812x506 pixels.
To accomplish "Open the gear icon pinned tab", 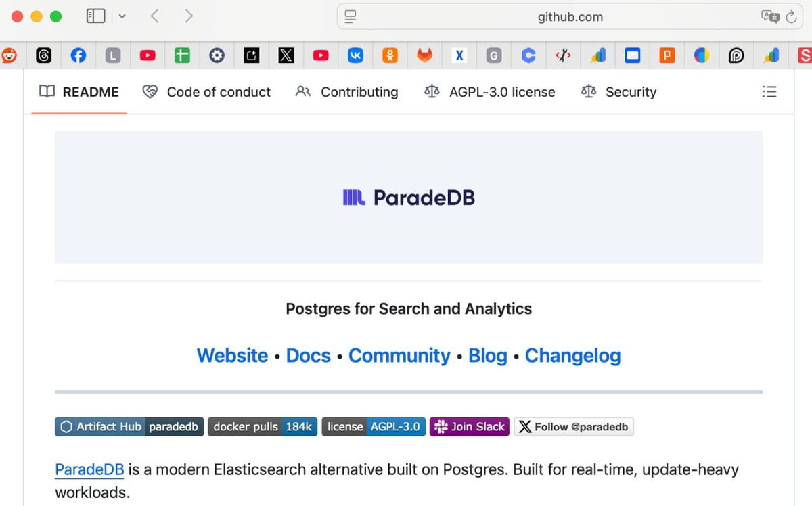I will 217,55.
